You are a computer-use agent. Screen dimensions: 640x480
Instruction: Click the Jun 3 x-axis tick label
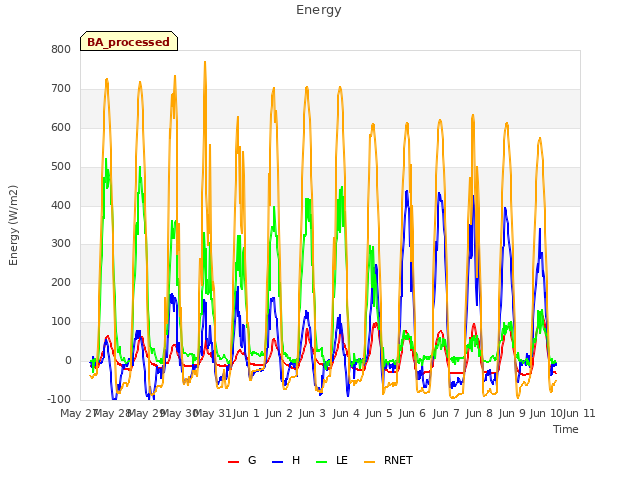[312, 413]
